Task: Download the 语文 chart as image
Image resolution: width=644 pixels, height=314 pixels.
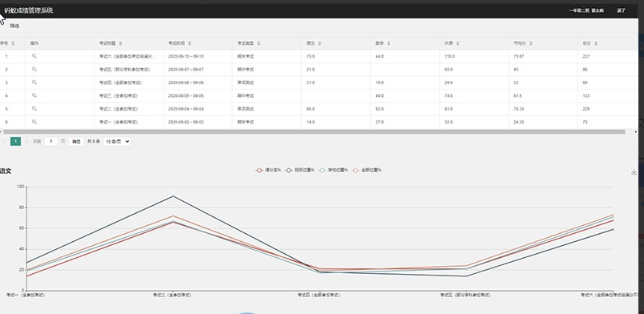Action: tap(634, 171)
